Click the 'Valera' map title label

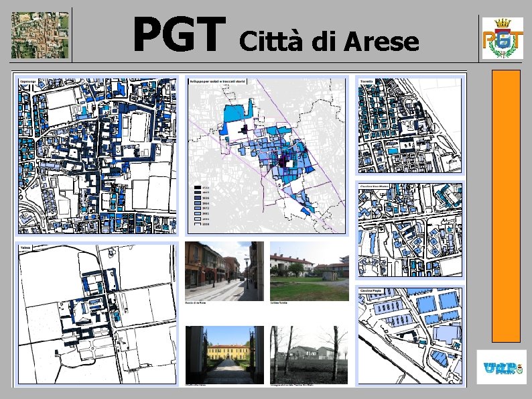pos(25,248)
